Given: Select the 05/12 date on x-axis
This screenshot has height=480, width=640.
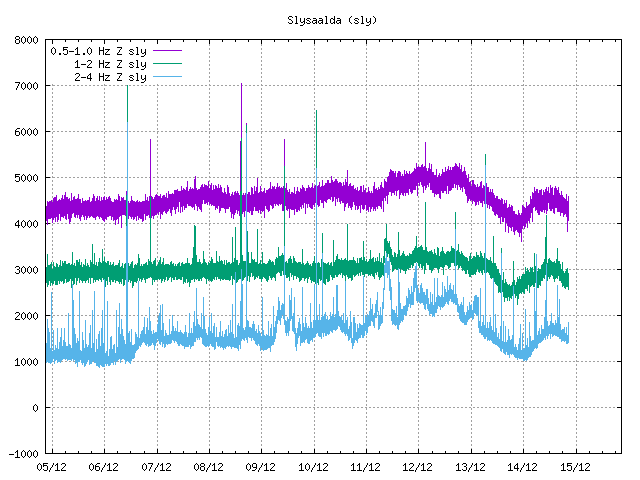Looking at the screenshot, I should pos(52,467).
